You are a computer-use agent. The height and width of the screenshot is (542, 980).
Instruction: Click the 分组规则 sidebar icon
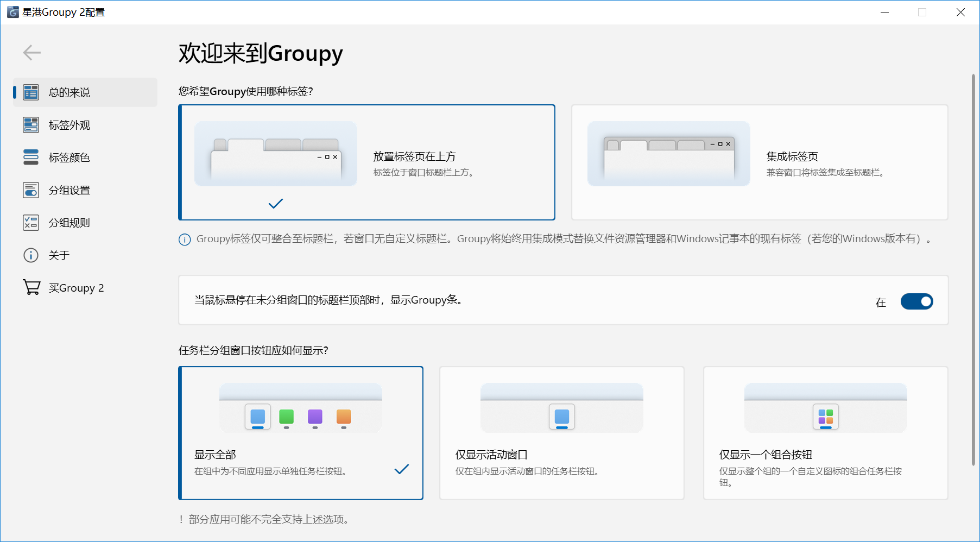point(31,223)
